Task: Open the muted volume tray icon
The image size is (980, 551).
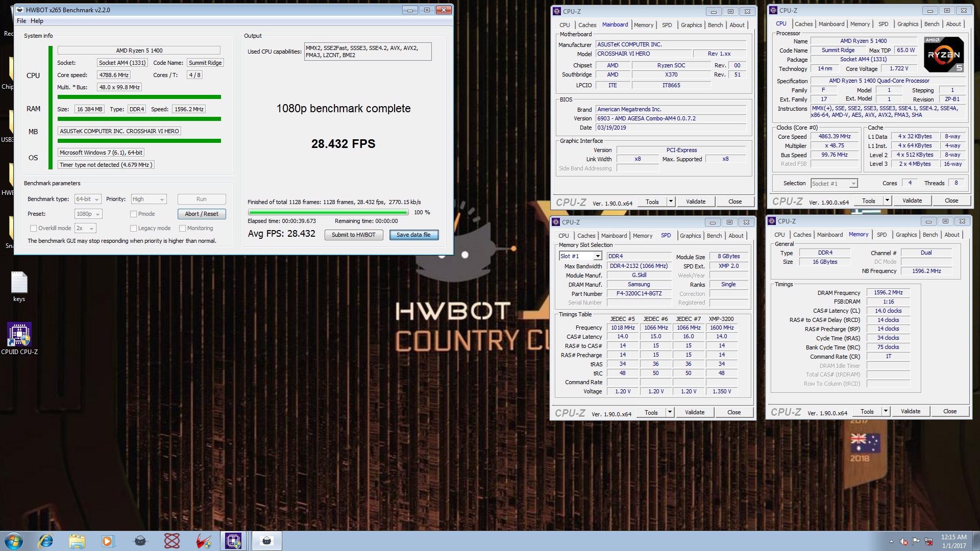Action: 904,541
